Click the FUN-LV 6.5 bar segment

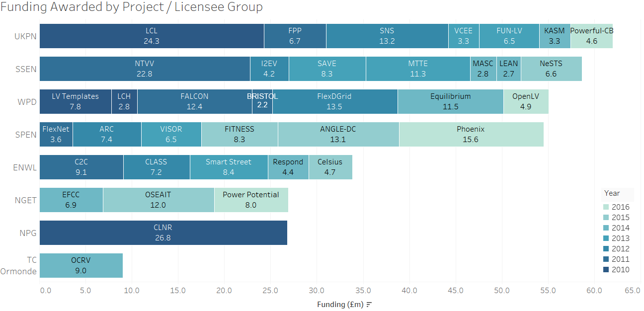[x=509, y=36]
